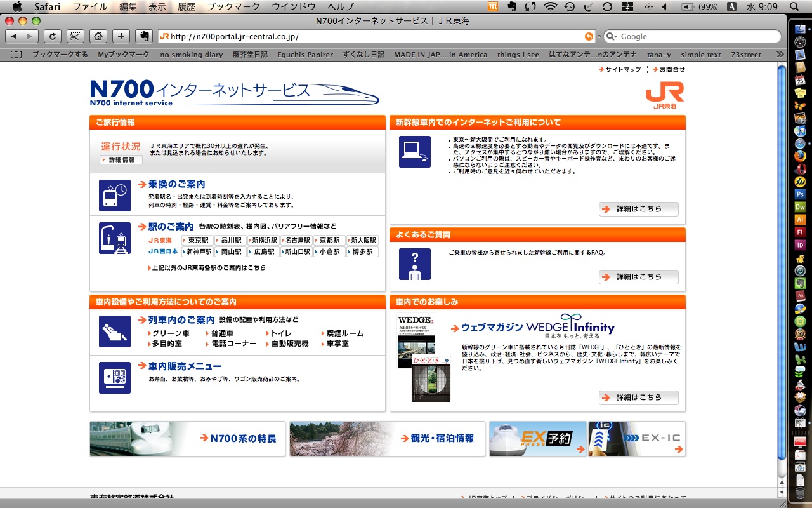
Task: Click the EX予約 banner
Action: 538,439
